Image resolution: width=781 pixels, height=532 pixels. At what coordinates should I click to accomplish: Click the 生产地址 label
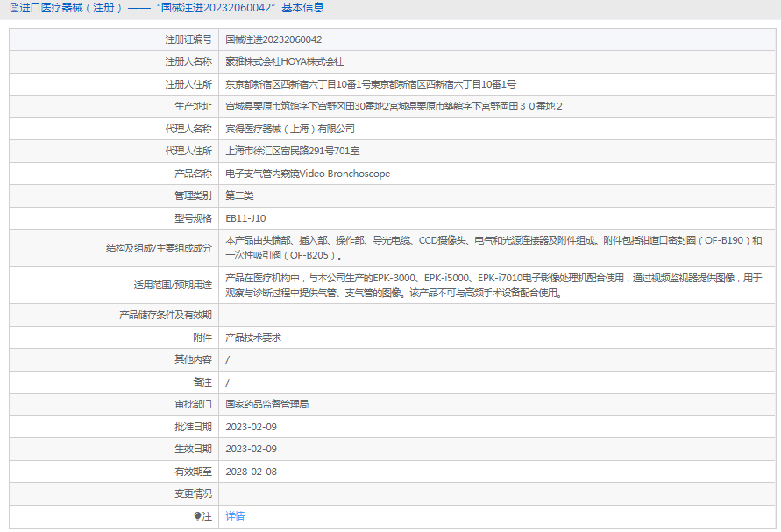[193, 106]
